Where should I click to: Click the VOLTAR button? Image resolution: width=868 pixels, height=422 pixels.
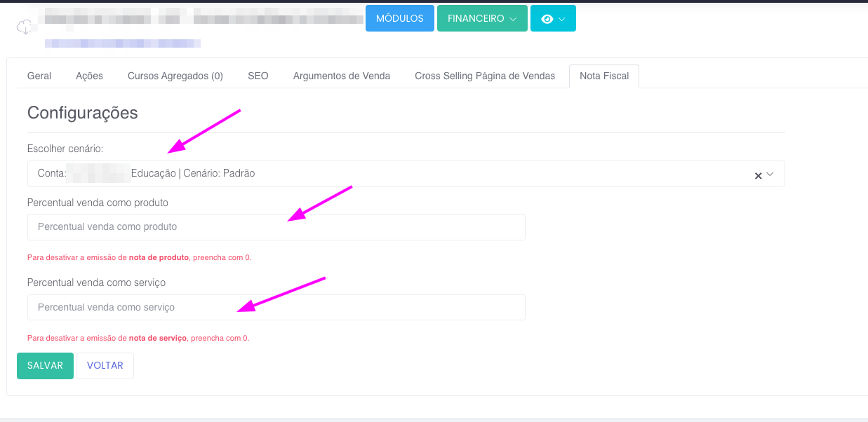pyautogui.click(x=105, y=366)
